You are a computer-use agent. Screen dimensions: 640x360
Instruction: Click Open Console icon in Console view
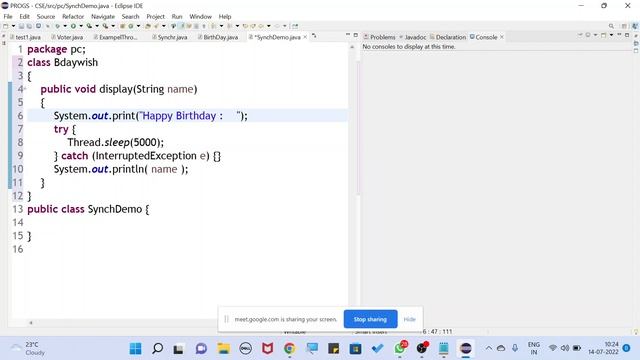[x=604, y=36]
